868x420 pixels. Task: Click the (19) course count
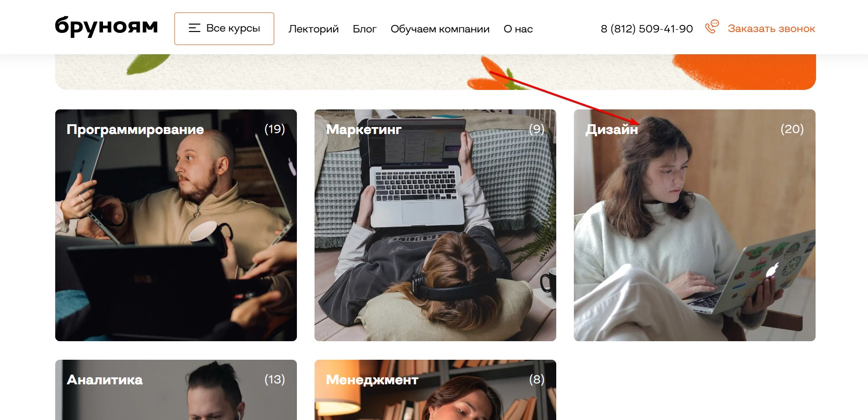tap(275, 129)
